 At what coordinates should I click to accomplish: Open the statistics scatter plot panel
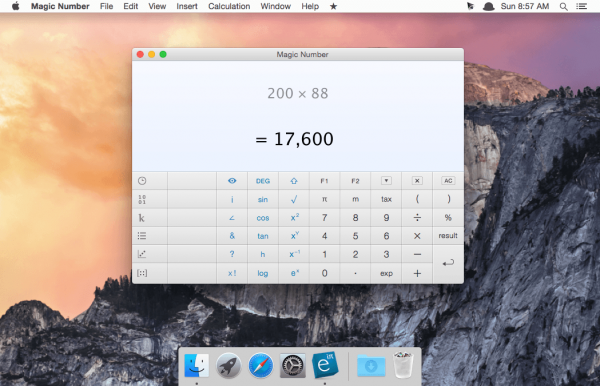click(142, 254)
